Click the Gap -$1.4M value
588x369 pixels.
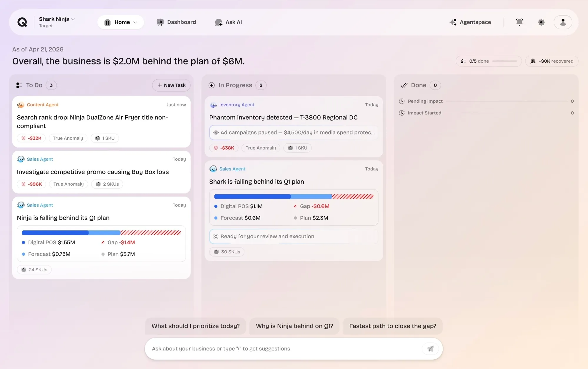pos(127,242)
